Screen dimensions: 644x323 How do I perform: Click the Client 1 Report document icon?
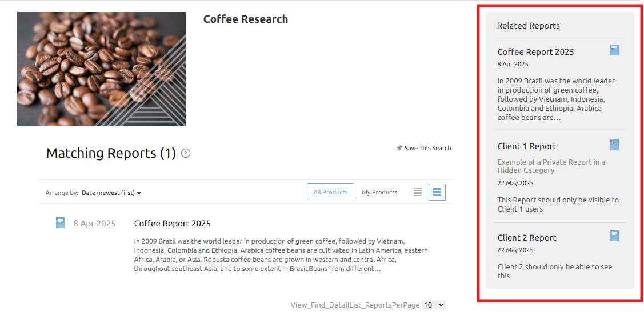[614, 145]
